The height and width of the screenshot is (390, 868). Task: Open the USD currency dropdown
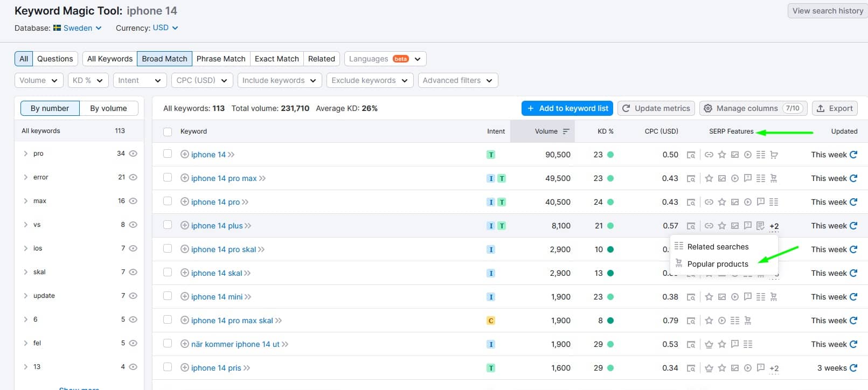click(x=165, y=27)
